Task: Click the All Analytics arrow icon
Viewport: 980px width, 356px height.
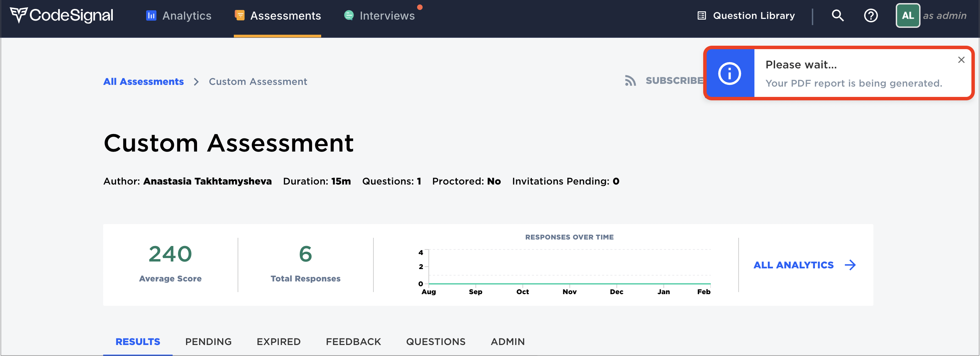Action: coord(850,265)
